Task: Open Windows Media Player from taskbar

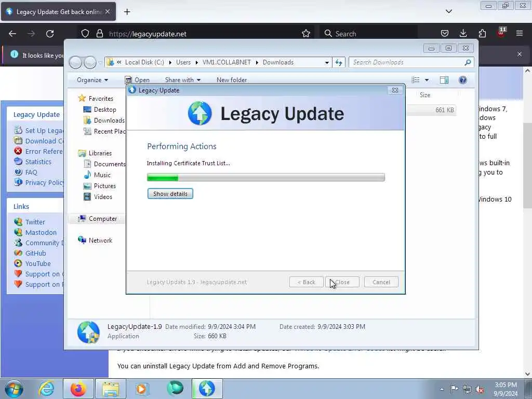Action: 142,389
